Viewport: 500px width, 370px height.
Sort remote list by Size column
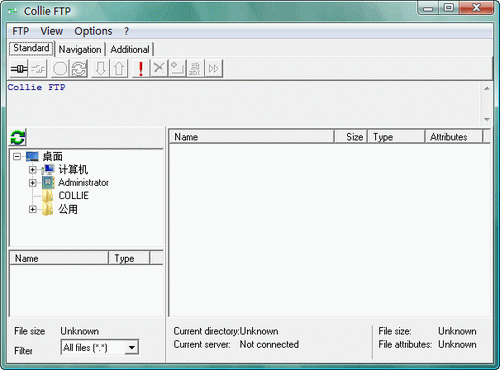click(x=351, y=137)
